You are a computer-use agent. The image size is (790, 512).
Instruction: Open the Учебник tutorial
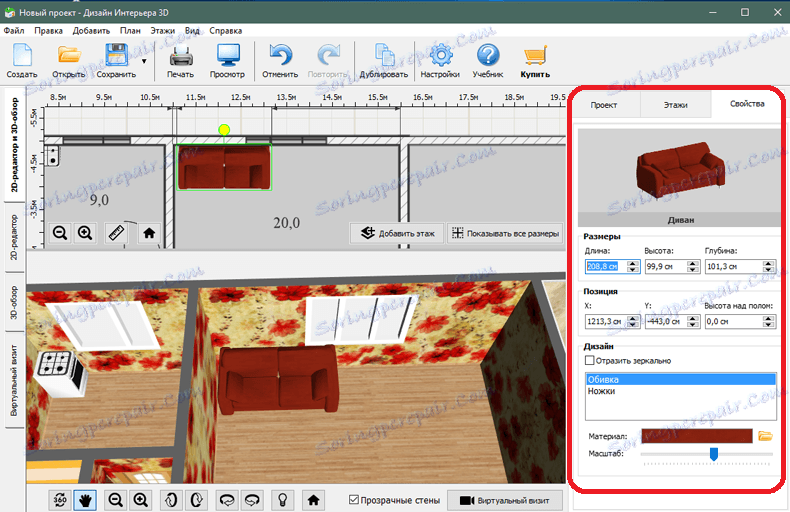(x=488, y=60)
